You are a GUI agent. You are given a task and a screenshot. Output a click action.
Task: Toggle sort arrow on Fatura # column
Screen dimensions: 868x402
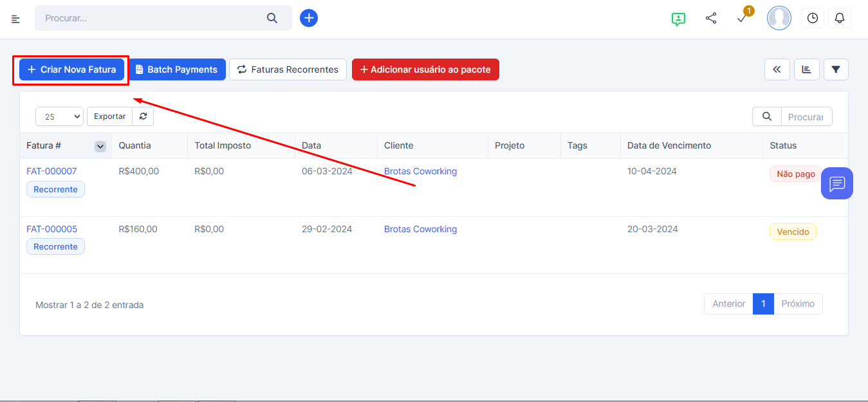[100, 146]
